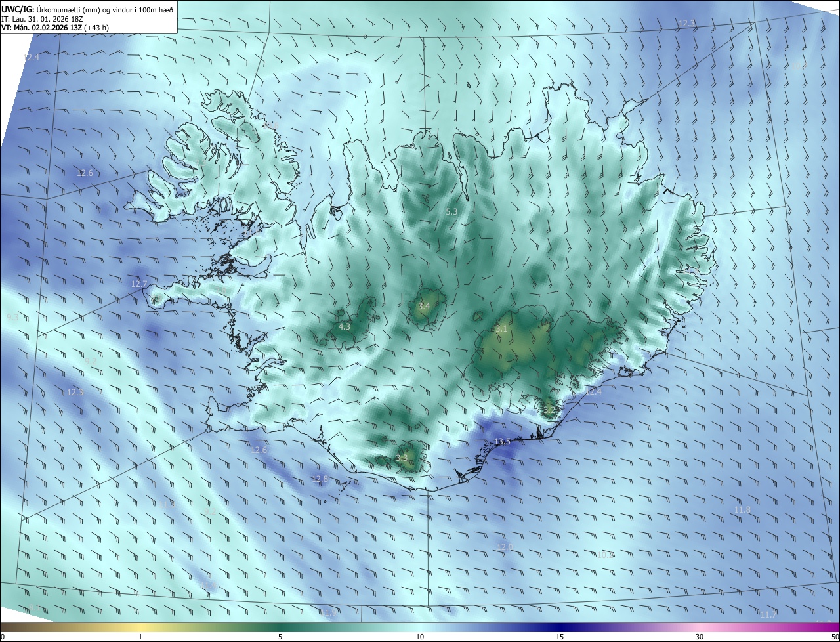Click the color scale's 10 tick label
Image resolution: width=840 pixels, height=642 pixels.
coord(420,637)
